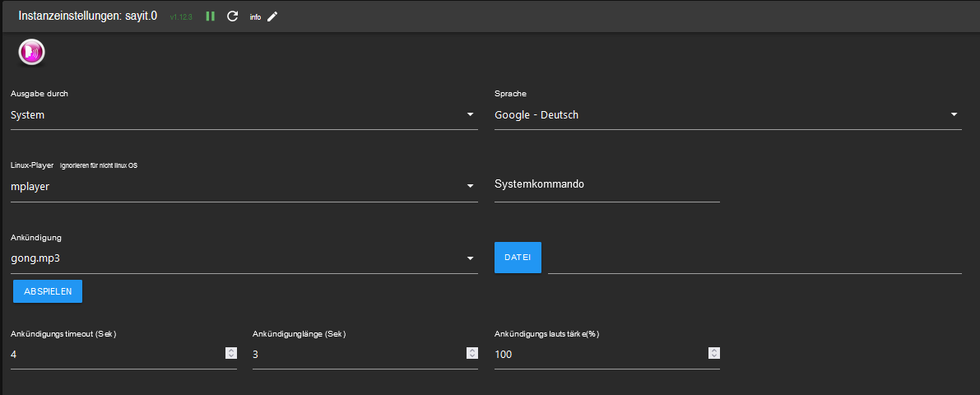Click the pencil edit icon
The width and height of the screenshot is (980, 395).
[x=272, y=16]
